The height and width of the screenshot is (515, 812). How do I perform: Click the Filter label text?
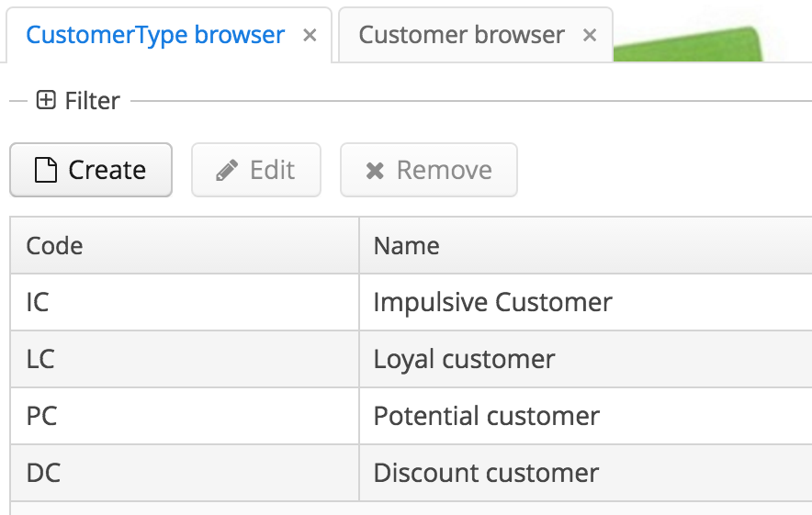point(92,100)
